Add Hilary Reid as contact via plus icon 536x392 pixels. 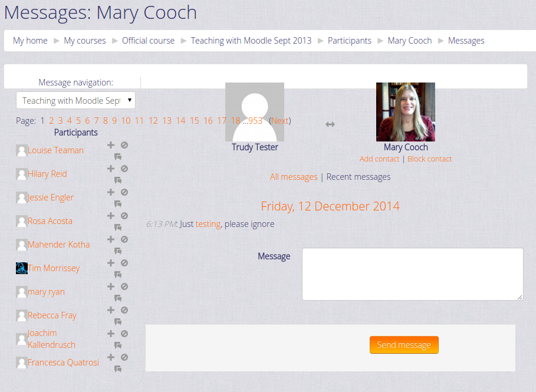point(111,169)
